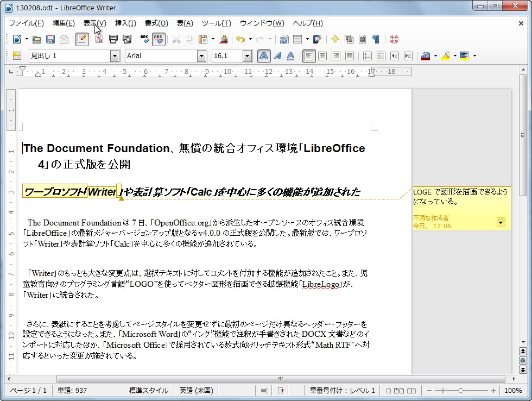This screenshot has width=532, height=401.
Task: Zoom out with the minus button
Action: click(429, 391)
